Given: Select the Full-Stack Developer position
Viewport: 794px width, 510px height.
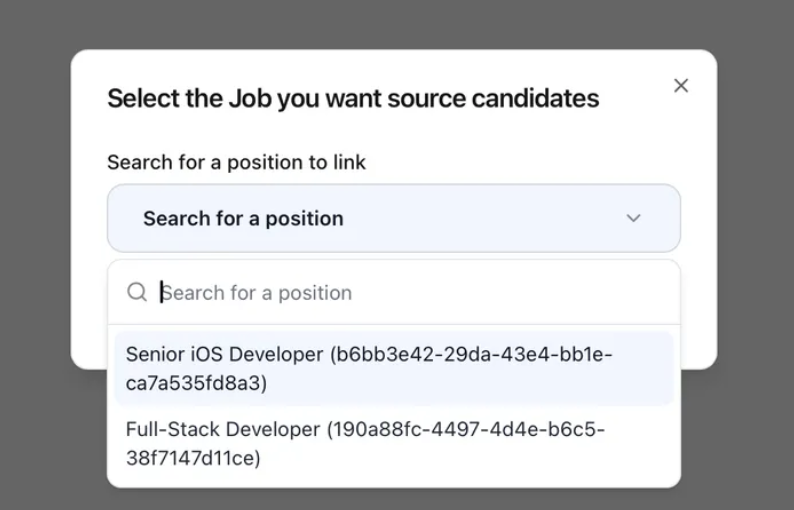Looking at the screenshot, I should 393,443.
